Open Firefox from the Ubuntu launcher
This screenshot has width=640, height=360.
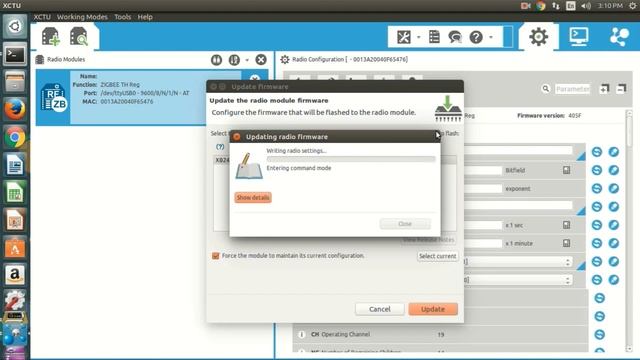15,109
